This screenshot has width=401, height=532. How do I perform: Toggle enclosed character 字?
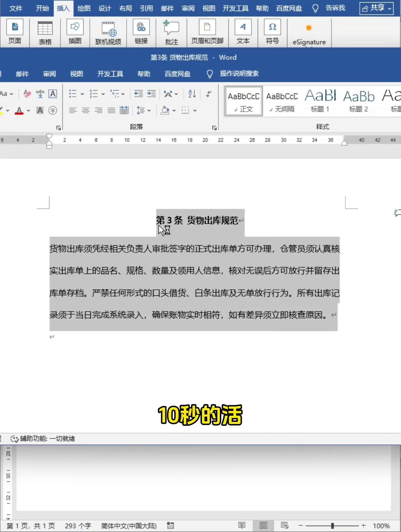click(x=53, y=110)
